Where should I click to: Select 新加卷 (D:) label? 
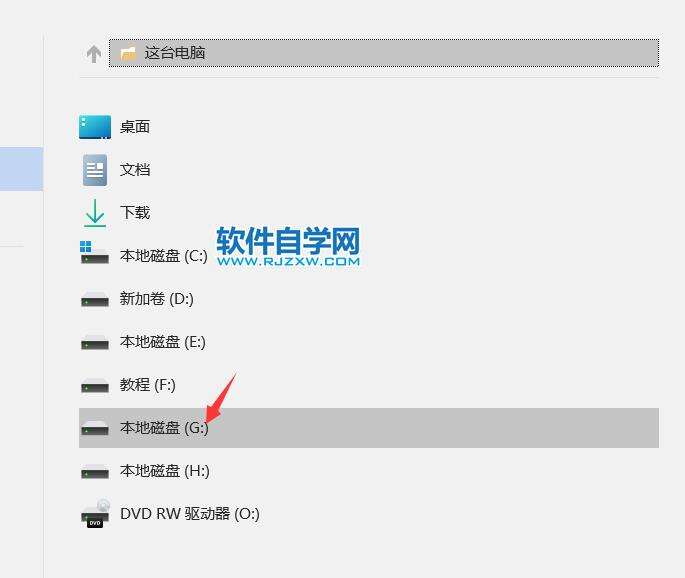(x=157, y=299)
